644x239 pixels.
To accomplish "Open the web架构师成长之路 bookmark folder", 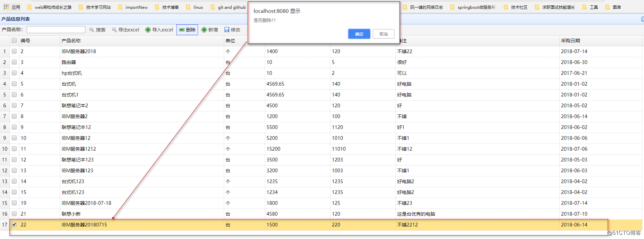I will point(49,7).
